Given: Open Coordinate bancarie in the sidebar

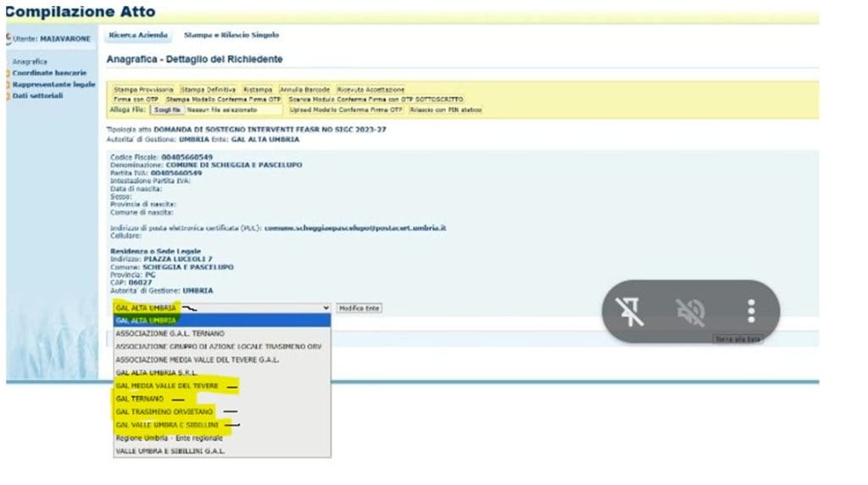Looking at the screenshot, I should [49, 73].
